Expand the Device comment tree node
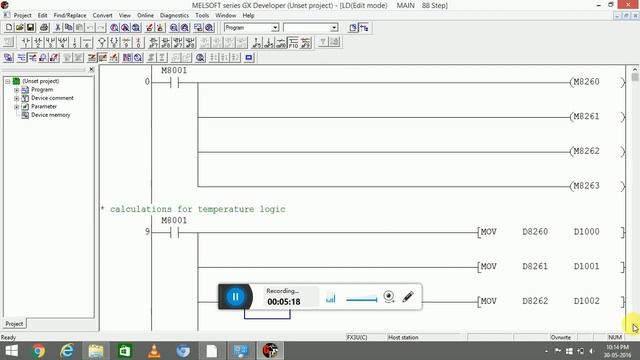Screen dimensions: 640x360 point(17,98)
